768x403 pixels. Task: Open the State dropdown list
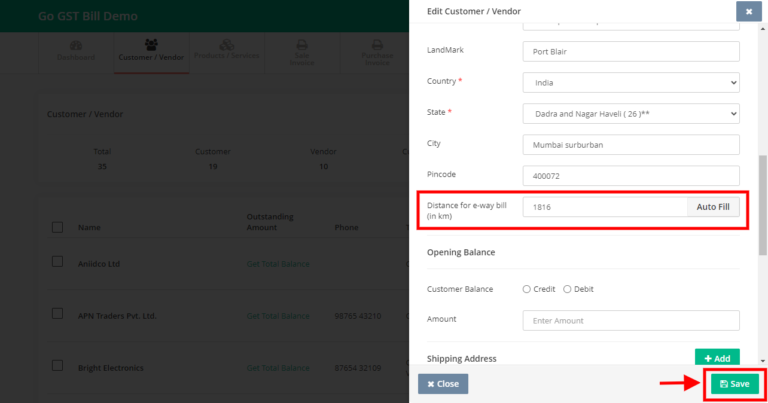[x=630, y=113]
